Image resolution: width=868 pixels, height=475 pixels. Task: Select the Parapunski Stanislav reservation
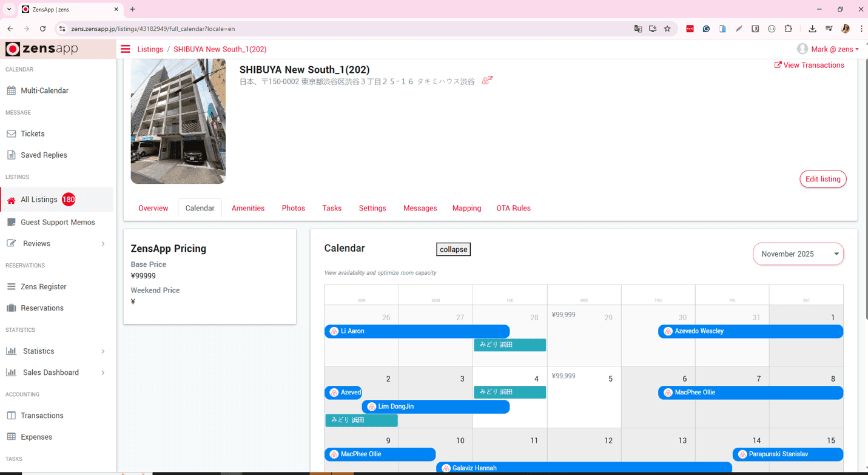[788, 454]
